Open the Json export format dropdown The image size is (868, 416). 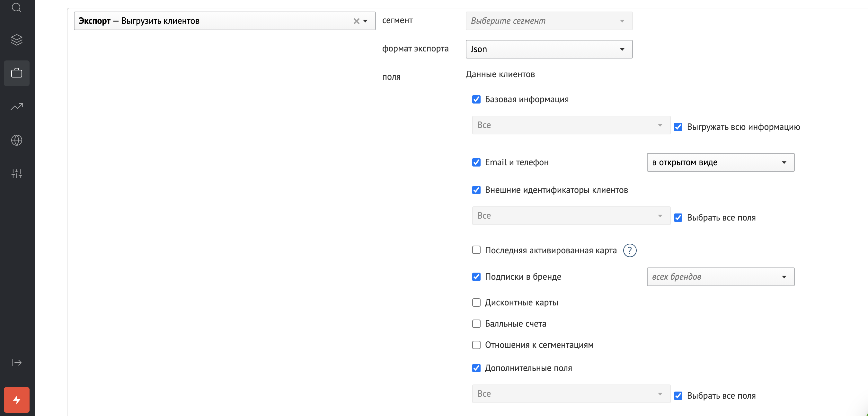click(x=549, y=49)
